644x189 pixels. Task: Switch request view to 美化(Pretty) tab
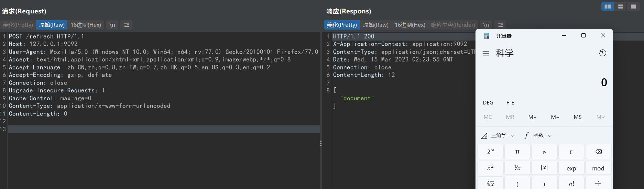coord(18,25)
